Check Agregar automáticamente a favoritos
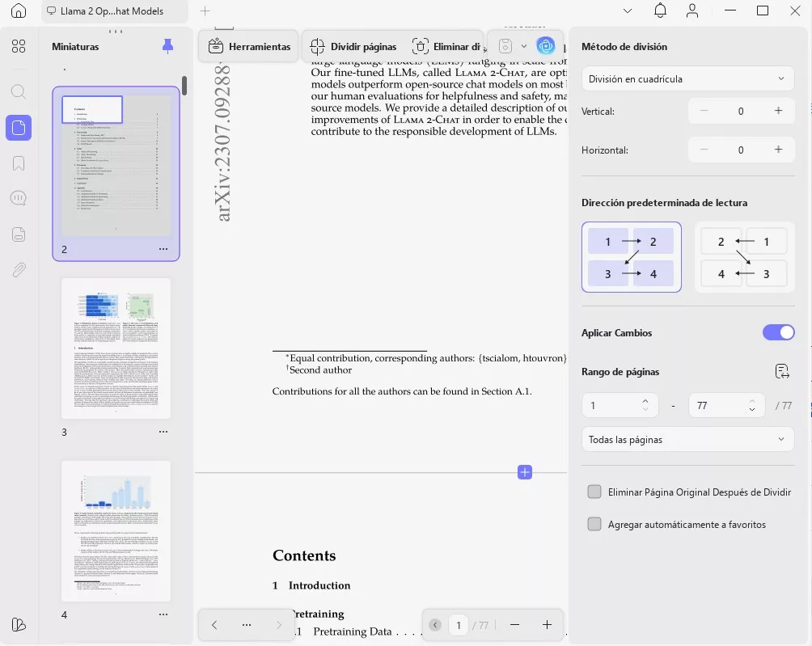Screen dimensions: 812x646 594,524
